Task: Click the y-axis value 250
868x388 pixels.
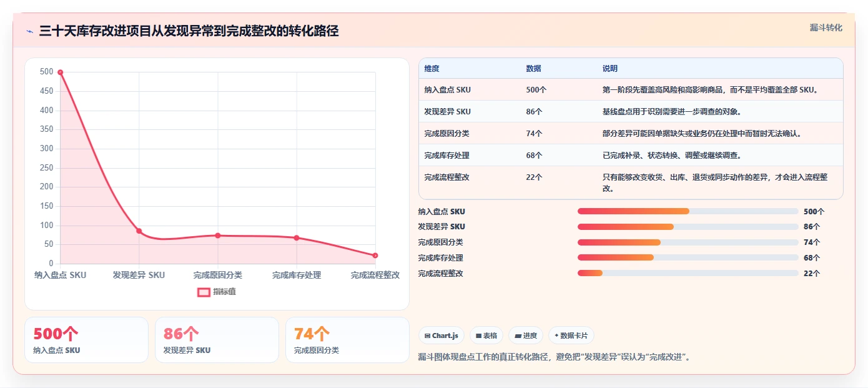Action: click(47, 168)
